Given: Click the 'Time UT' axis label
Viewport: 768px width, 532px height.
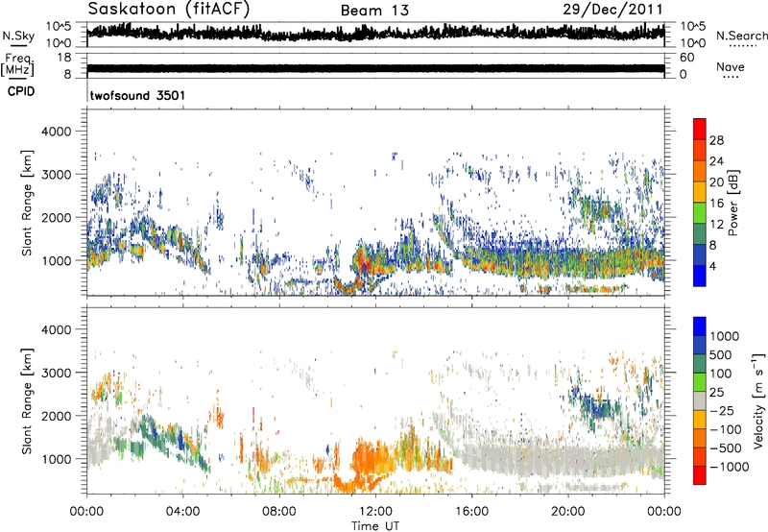Looking at the screenshot, I should pos(375,526).
